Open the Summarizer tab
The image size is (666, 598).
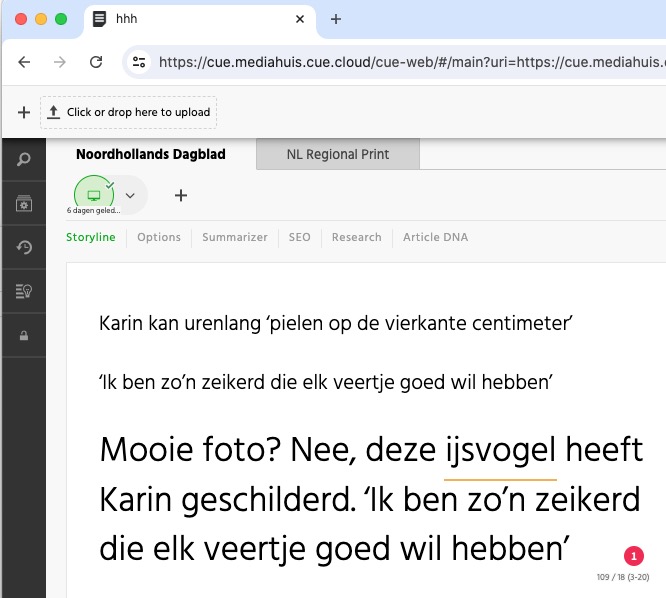pos(235,237)
